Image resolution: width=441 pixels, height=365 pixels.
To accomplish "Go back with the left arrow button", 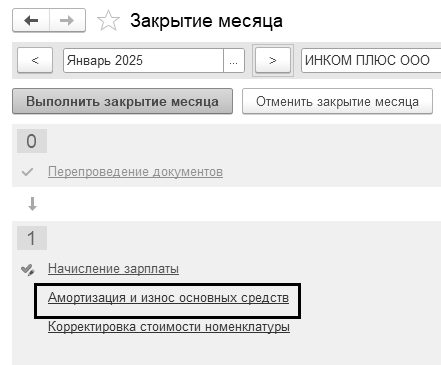I will coord(31,21).
